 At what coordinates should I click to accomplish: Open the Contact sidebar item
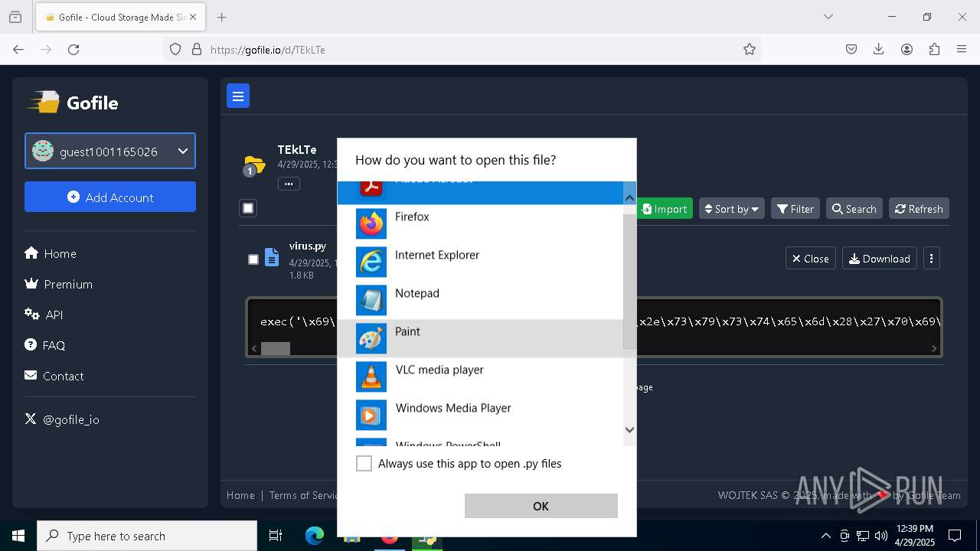[x=54, y=376]
